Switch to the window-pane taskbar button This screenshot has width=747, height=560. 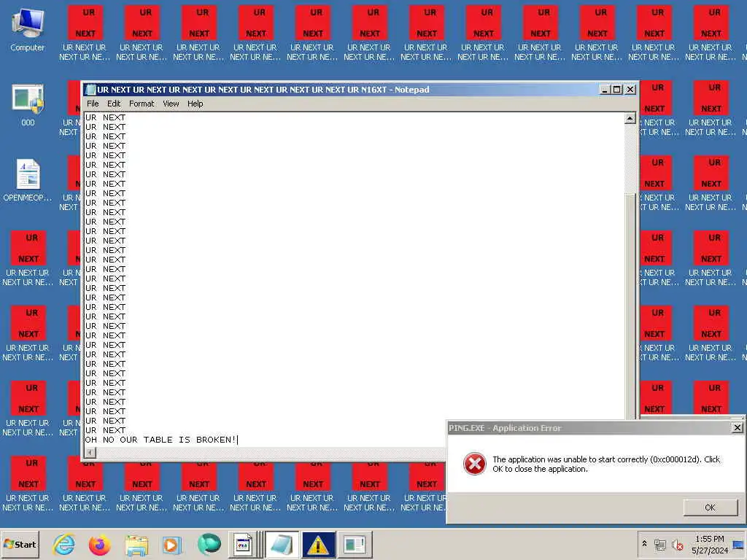[x=355, y=544]
